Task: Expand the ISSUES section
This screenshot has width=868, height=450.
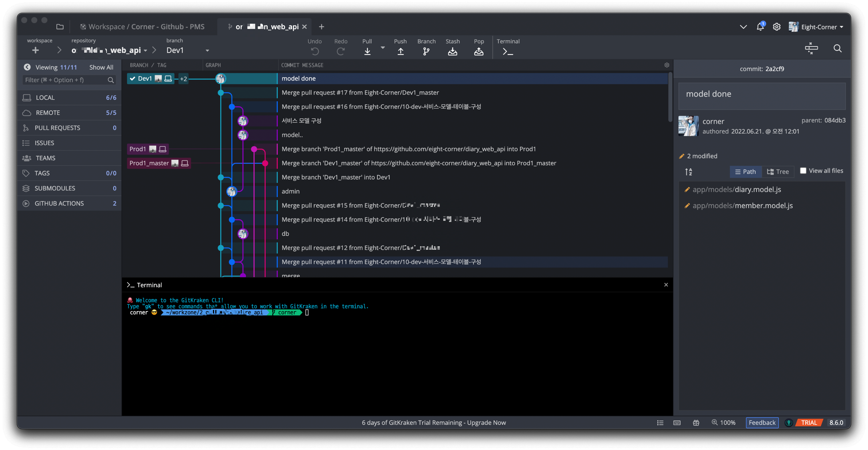Action: 69,143
